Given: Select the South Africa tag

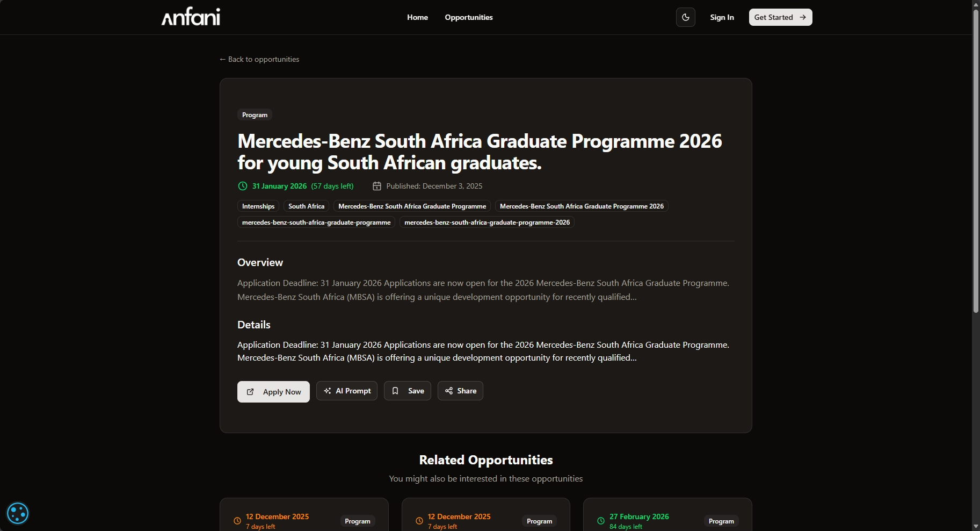Looking at the screenshot, I should 306,206.
